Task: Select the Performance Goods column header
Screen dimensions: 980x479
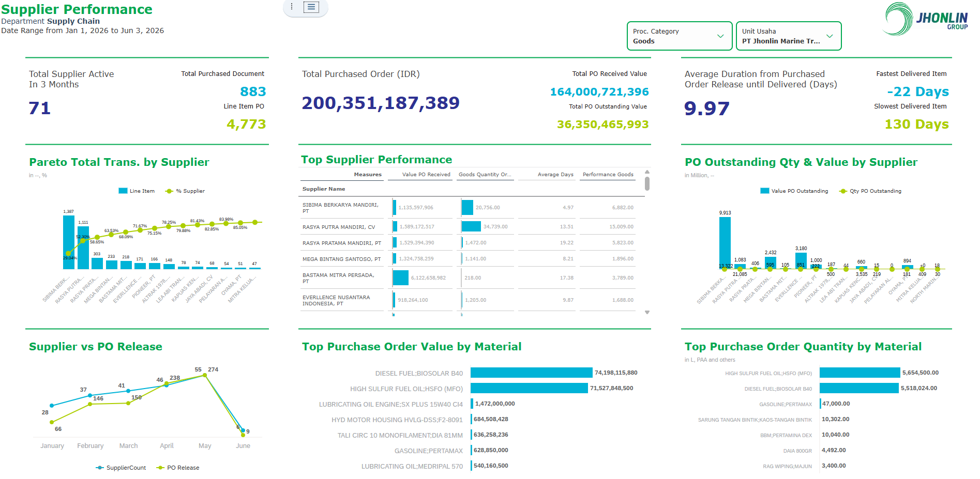Action: point(608,175)
